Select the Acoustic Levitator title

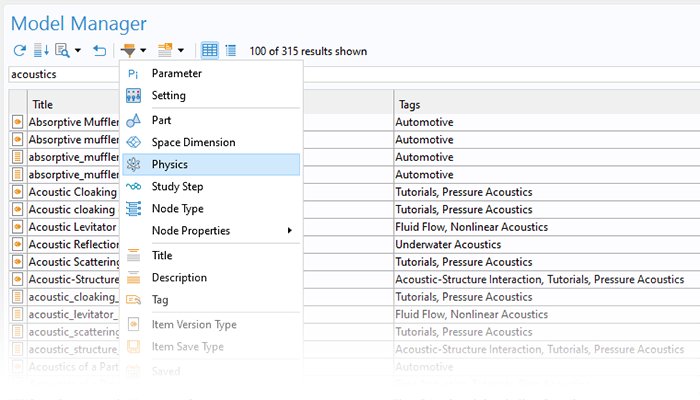(72, 227)
